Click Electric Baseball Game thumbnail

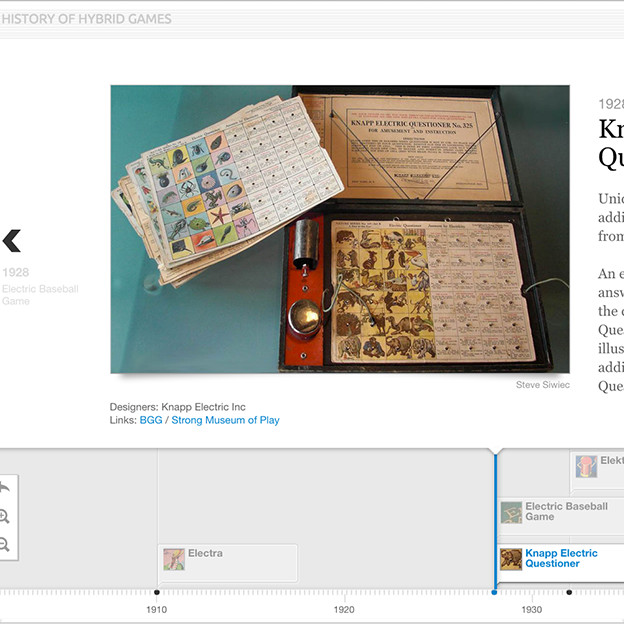[x=511, y=513]
